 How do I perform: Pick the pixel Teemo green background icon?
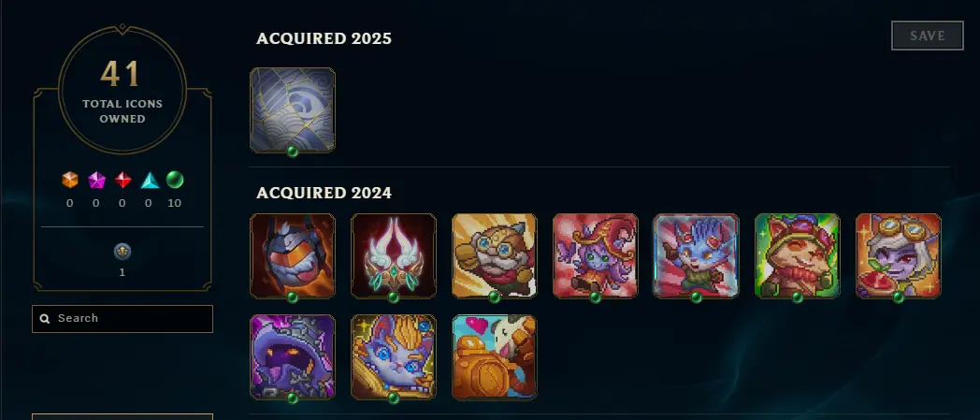[798, 255]
